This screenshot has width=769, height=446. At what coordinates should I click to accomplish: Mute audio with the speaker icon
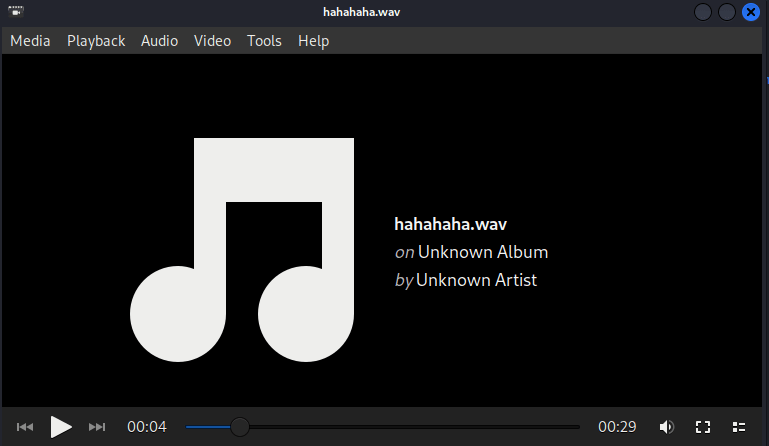click(667, 427)
